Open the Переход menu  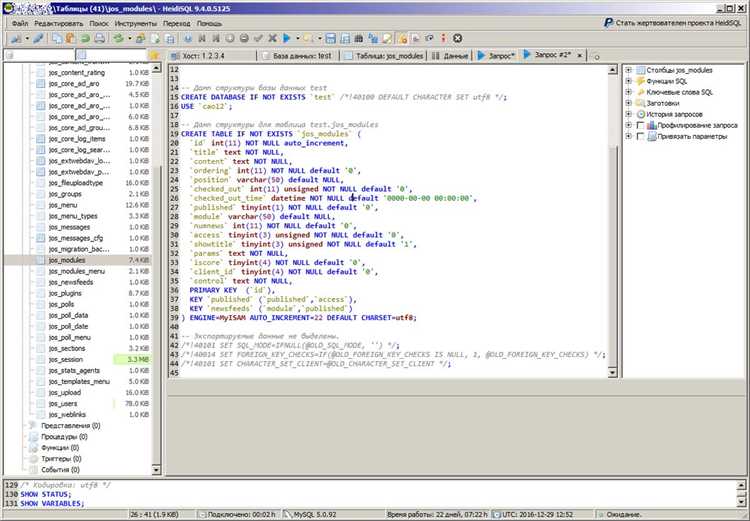pyautogui.click(x=176, y=23)
